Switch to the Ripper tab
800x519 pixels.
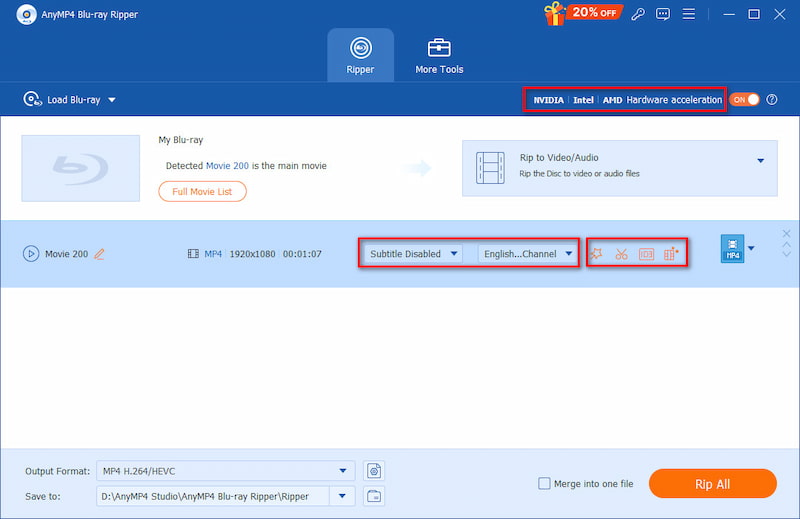point(360,55)
